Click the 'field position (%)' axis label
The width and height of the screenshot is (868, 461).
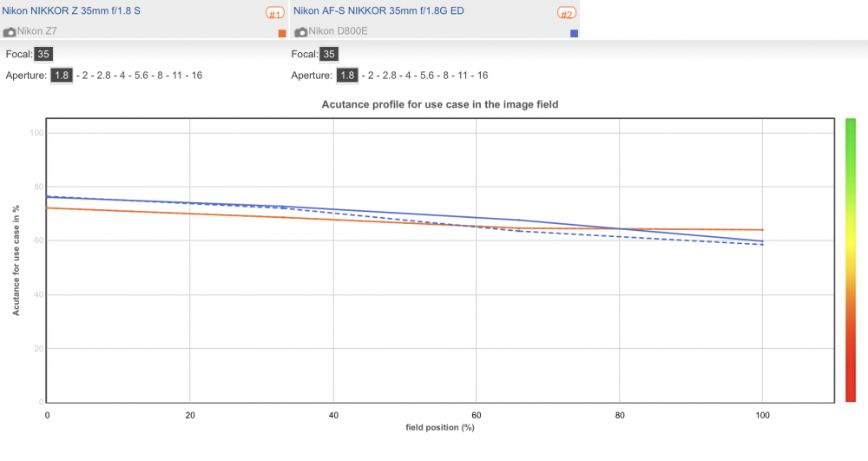[440, 427]
